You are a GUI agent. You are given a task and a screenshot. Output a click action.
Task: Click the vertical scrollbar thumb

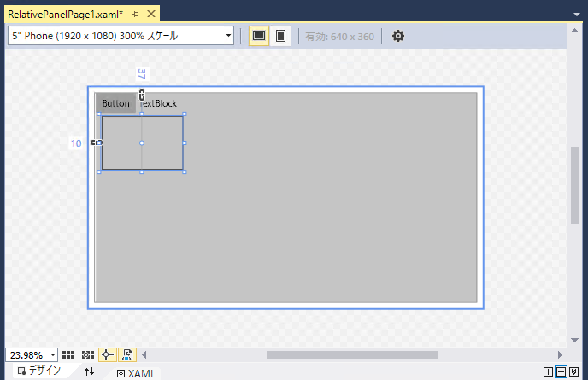(575, 185)
